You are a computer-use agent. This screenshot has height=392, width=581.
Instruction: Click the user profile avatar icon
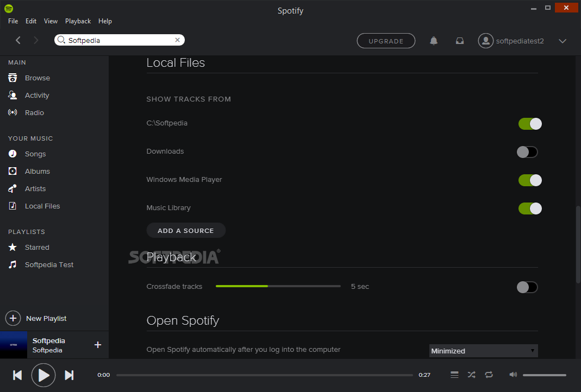(x=485, y=41)
